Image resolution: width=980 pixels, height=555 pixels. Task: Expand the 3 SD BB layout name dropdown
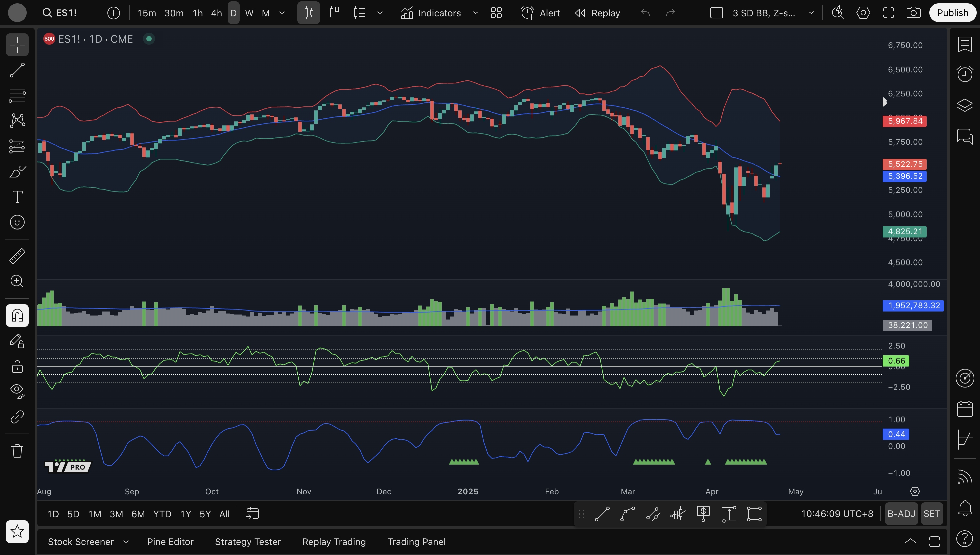pos(811,13)
